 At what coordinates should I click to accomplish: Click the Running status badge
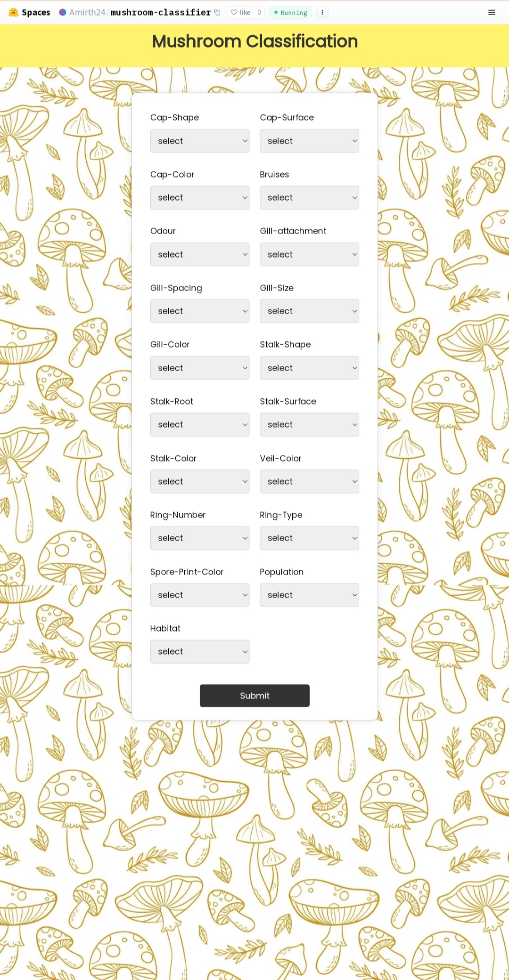[290, 12]
